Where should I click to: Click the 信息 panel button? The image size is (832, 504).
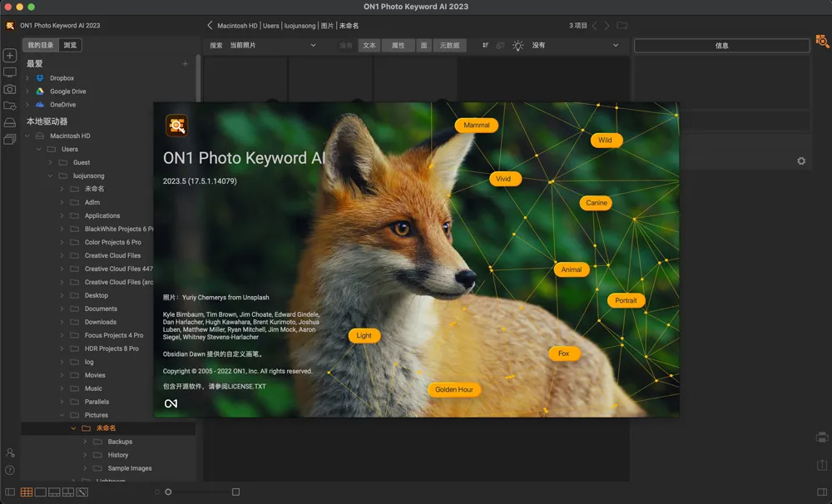click(721, 46)
